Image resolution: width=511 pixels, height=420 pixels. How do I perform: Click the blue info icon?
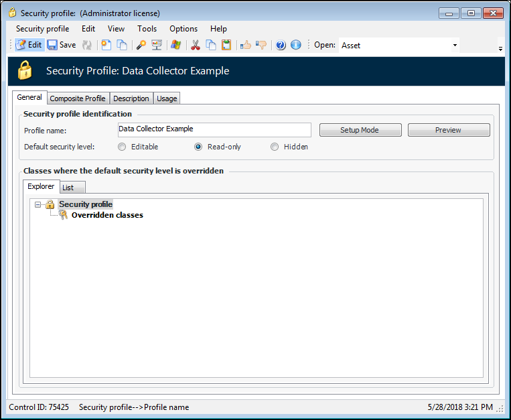click(x=296, y=45)
